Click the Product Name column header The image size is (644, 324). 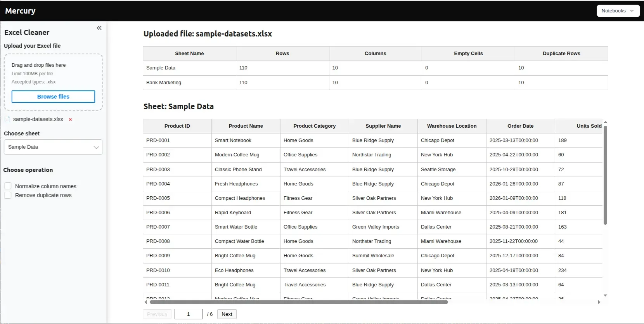tap(246, 126)
